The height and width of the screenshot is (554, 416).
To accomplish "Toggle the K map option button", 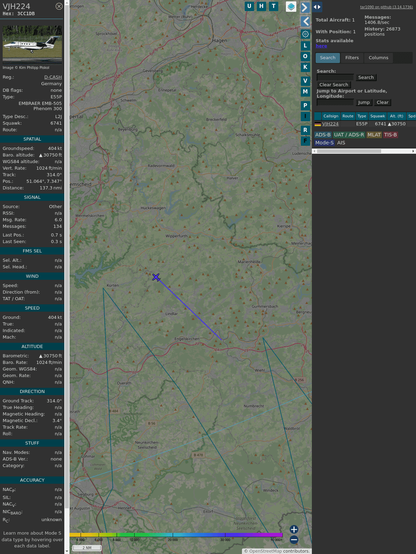I will click(x=305, y=67).
